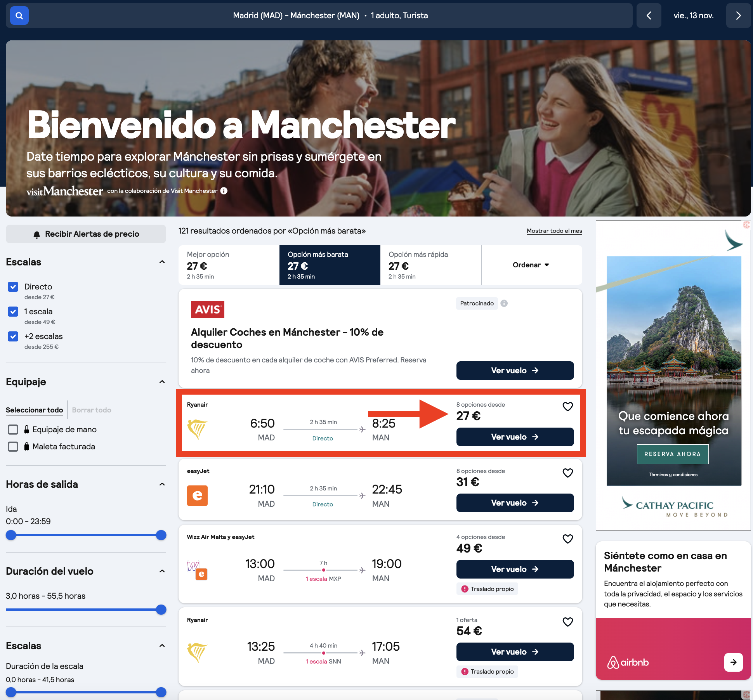Click the easyJet airline logo
This screenshot has width=753, height=700.
197,496
